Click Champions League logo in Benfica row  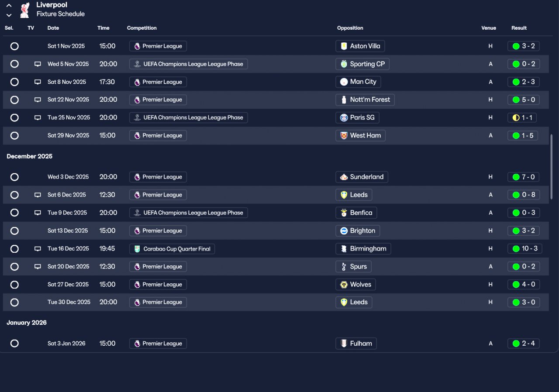point(137,213)
